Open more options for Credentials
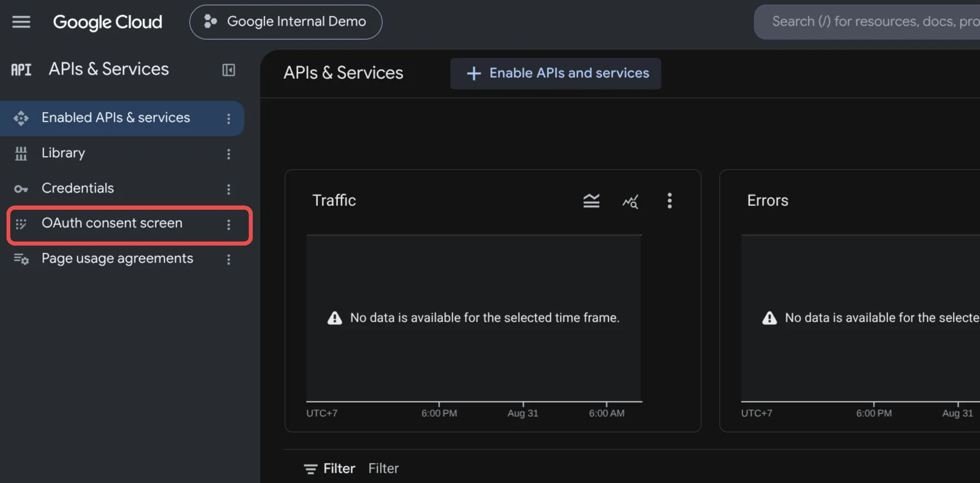 [x=229, y=189]
